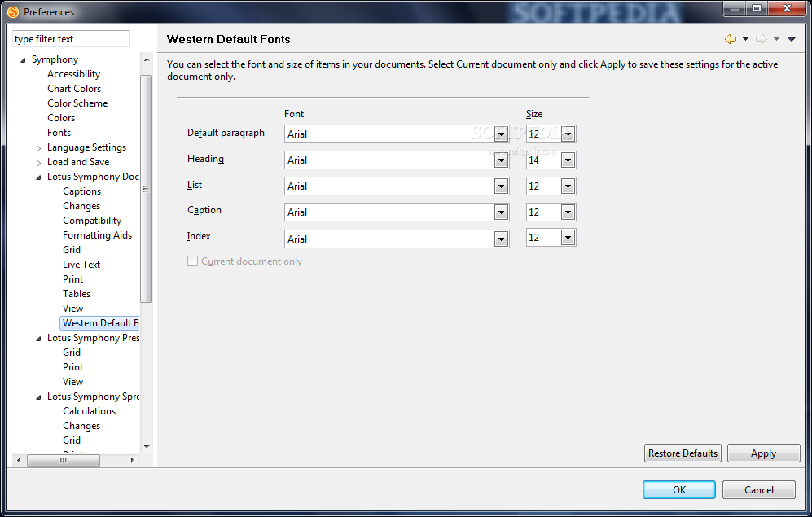Click tree scrollbar down arrow
Viewport: 812px width, 517px height.
click(147, 447)
